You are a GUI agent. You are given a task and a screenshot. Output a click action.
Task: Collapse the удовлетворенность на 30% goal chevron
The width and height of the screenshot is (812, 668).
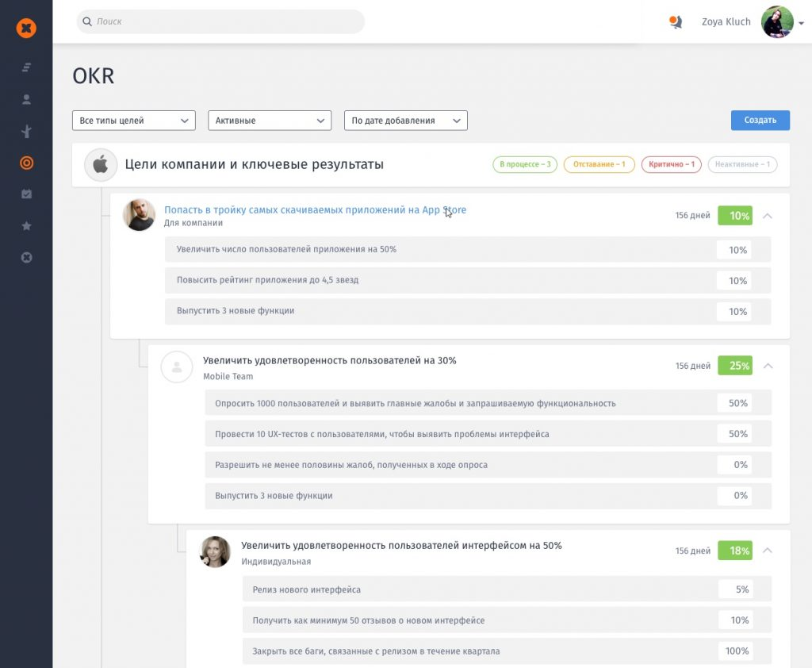tap(768, 366)
